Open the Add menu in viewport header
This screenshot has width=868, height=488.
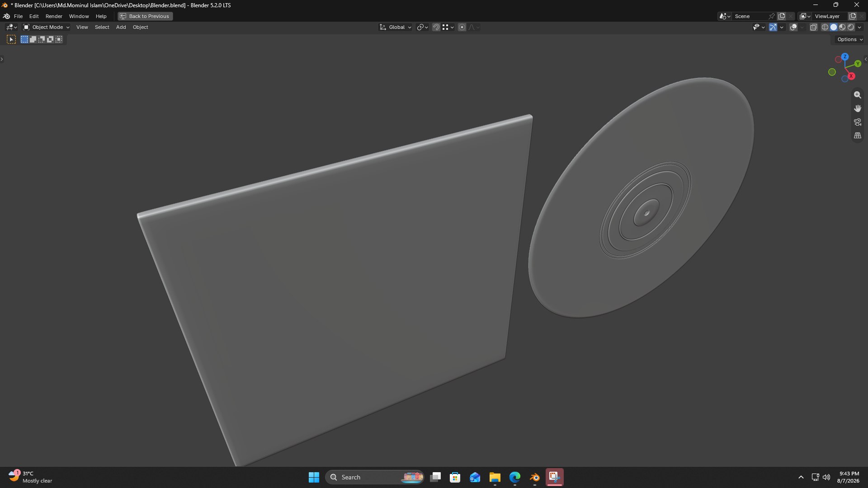(x=121, y=27)
